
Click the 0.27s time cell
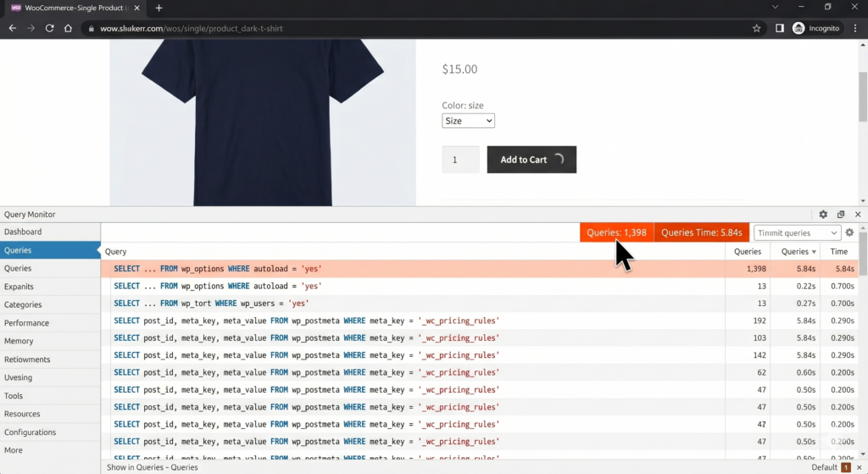(806, 303)
